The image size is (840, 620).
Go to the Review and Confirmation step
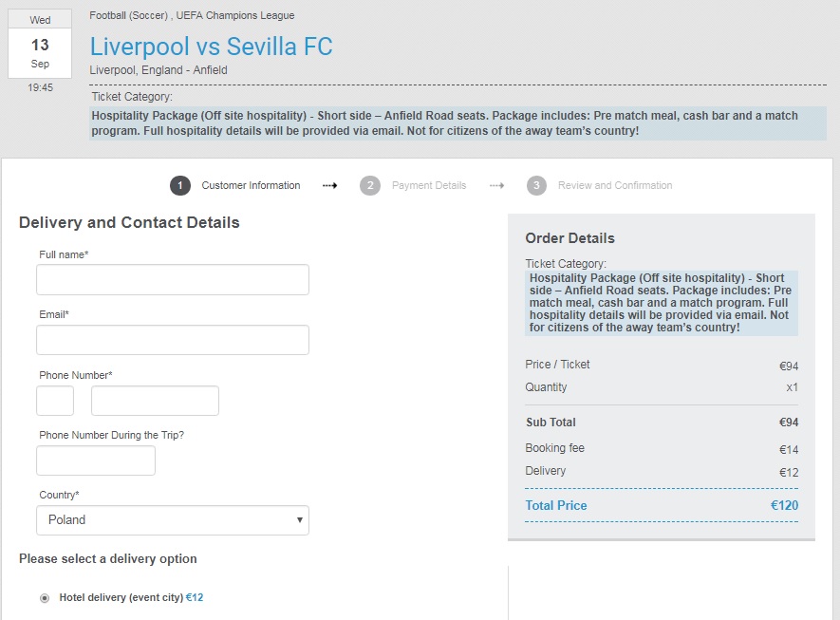(614, 186)
